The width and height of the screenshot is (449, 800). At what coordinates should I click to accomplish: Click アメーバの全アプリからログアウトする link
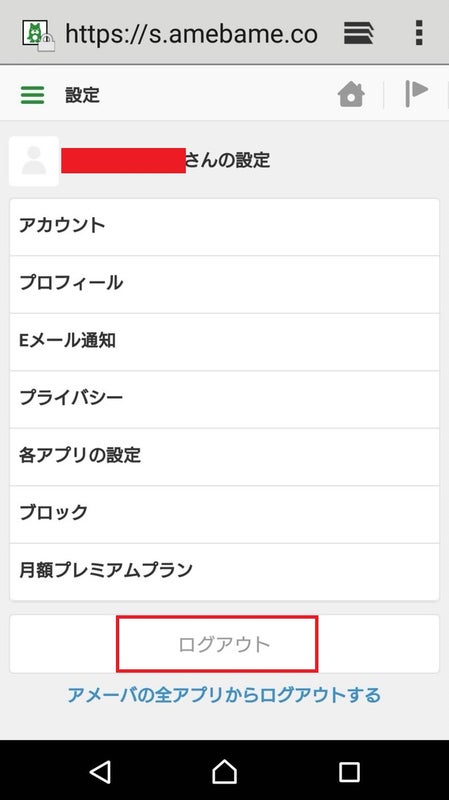coord(224,695)
